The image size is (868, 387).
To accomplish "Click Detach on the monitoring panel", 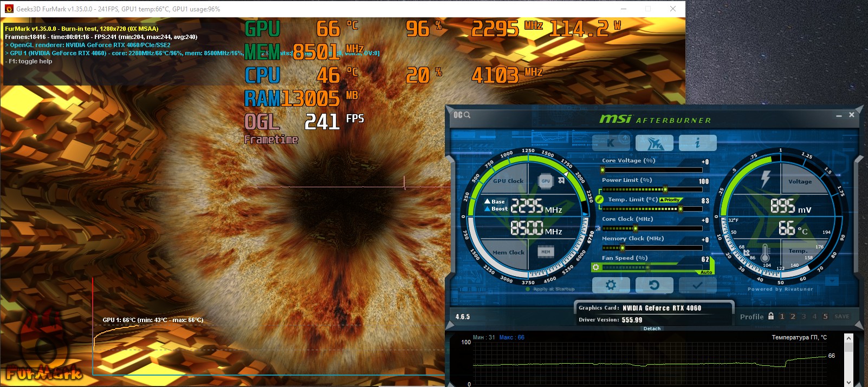I will coord(652,329).
